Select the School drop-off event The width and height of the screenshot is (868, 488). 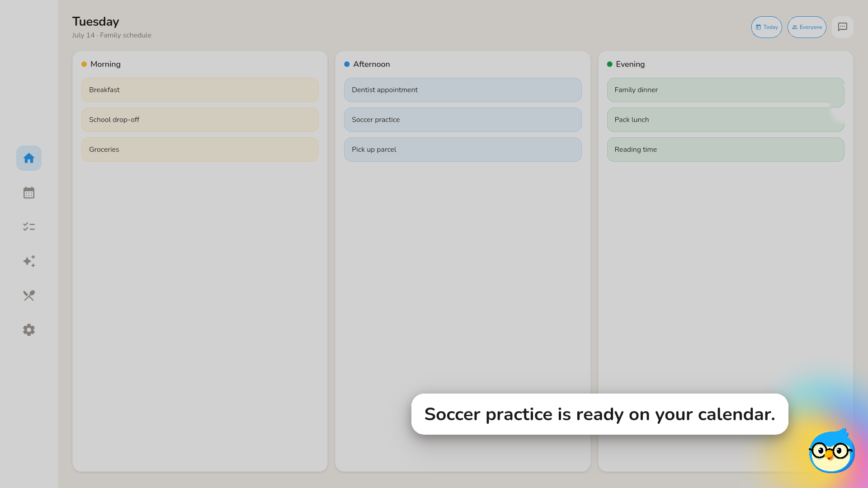pos(200,120)
